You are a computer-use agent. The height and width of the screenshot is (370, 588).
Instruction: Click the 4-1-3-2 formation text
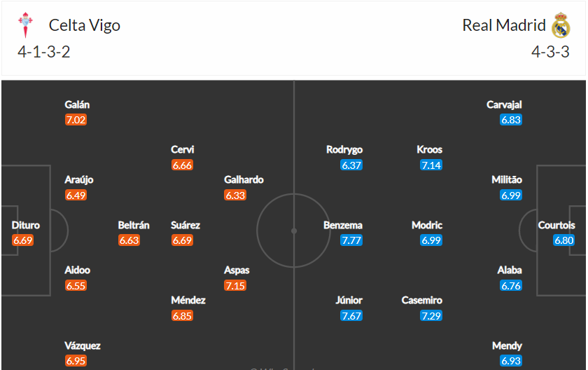44,52
